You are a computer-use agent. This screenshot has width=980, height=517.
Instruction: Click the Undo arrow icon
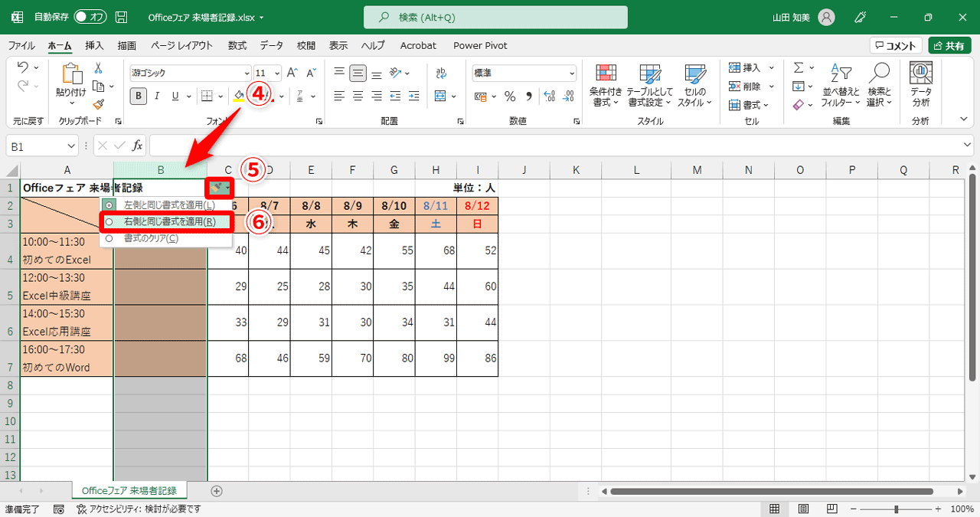point(22,67)
